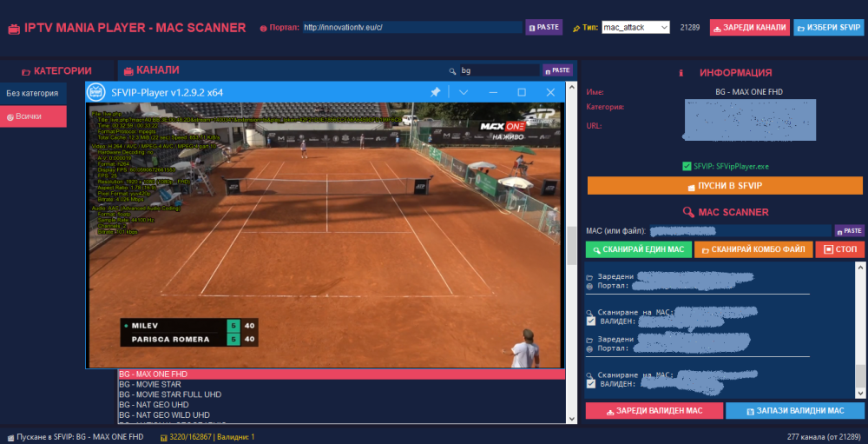Select the Без категория category
The width and height of the screenshot is (868, 444).
[33, 93]
